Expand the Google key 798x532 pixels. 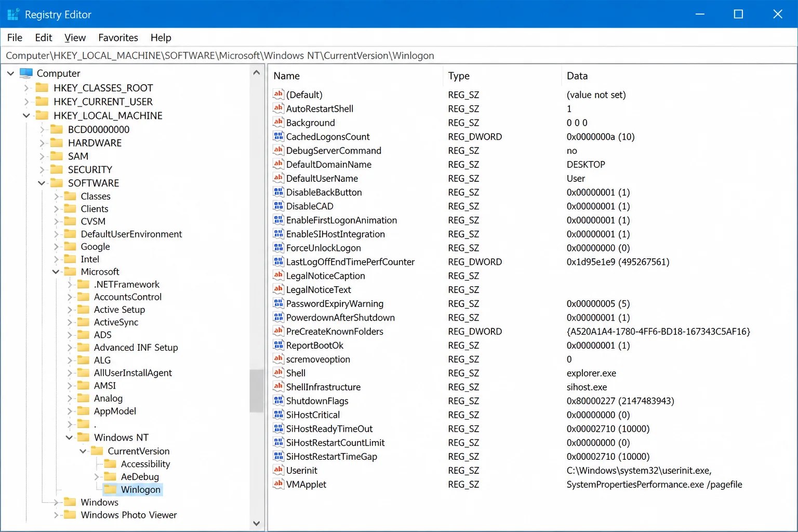[x=56, y=246]
